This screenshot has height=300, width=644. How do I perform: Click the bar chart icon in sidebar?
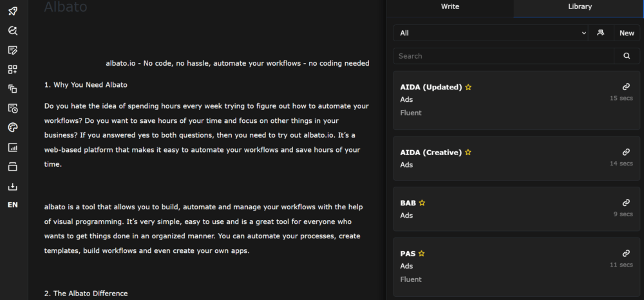13,147
